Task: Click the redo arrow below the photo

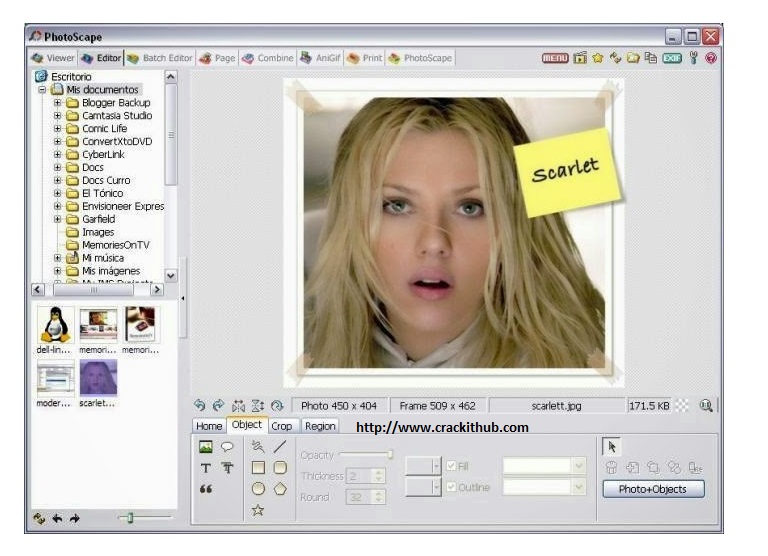Action: point(218,405)
